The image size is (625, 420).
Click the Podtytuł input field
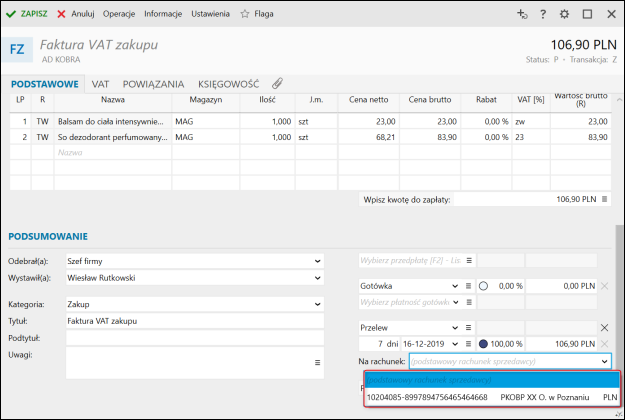[x=195, y=338]
